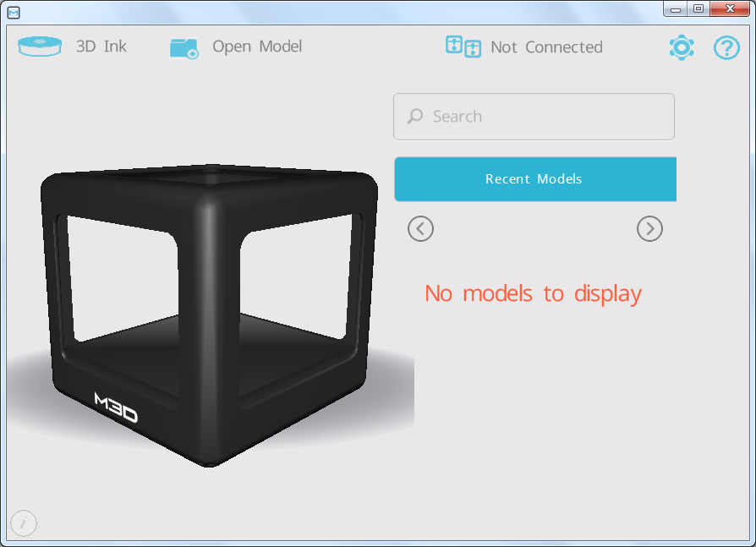The height and width of the screenshot is (547, 756).
Task: Go to previous models with left arrow
Action: [x=420, y=228]
